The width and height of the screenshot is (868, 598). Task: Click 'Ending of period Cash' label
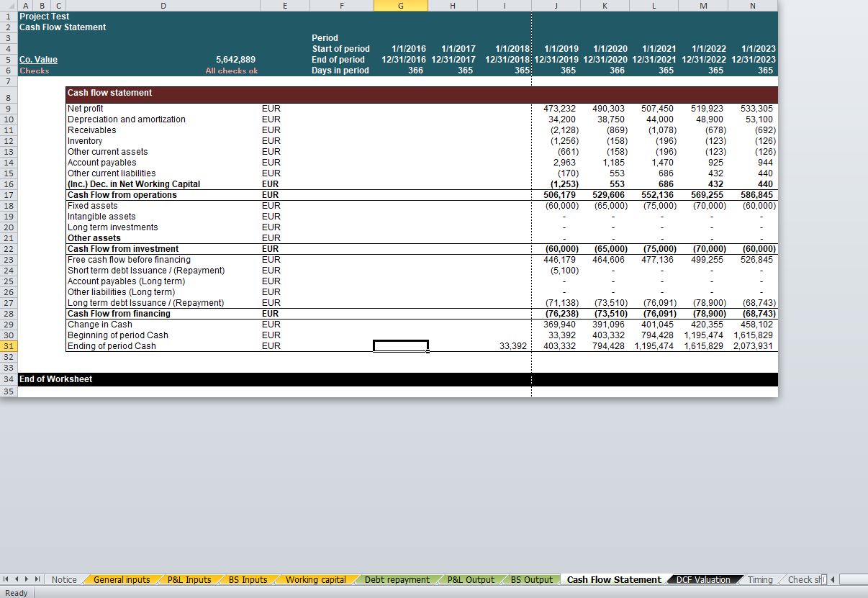(x=112, y=346)
